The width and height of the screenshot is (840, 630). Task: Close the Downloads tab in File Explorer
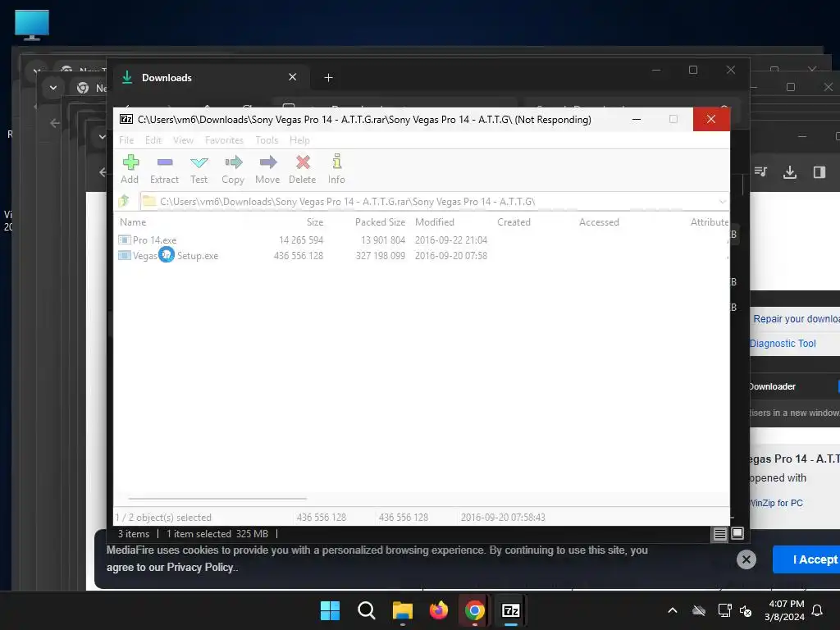(x=293, y=77)
